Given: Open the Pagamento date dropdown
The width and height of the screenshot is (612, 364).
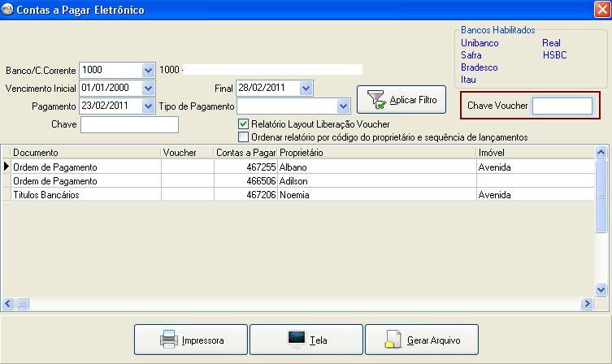Looking at the screenshot, I should coord(147,106).
